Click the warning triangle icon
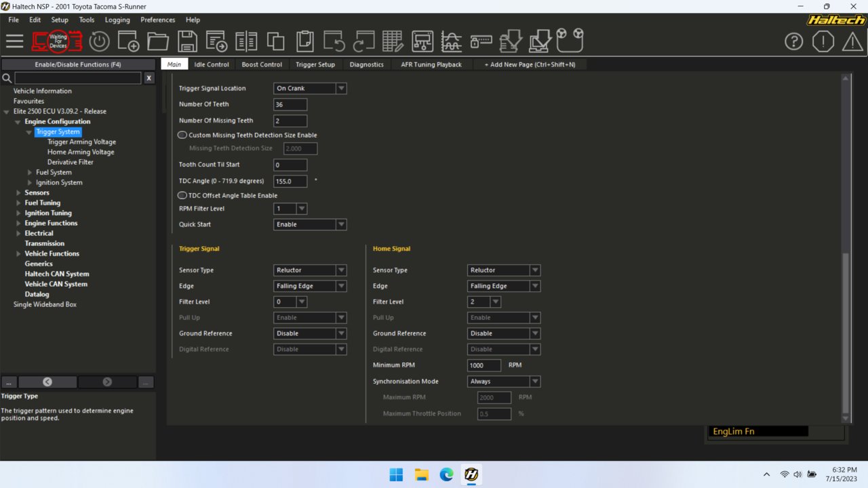Viewport: 868px width, 488px height. [x=852, y=41]
